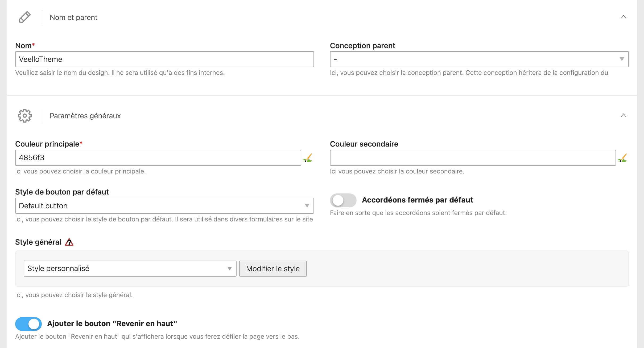Click the warning help icon next to Style général
This screenshot has width=644, height=348.
(x=69, y=242)
